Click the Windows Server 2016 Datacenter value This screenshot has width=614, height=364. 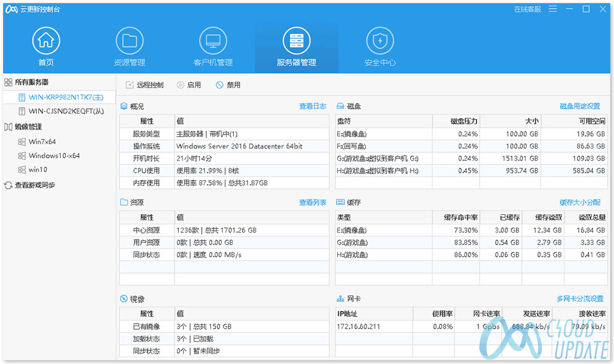coord(240,146)
